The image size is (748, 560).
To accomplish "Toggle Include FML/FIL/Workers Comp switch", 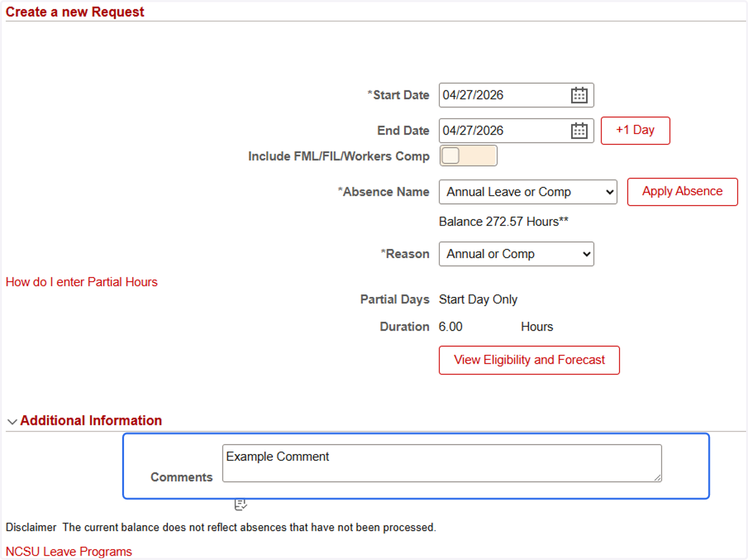I will pyautogui.click(x=468, y=156).
